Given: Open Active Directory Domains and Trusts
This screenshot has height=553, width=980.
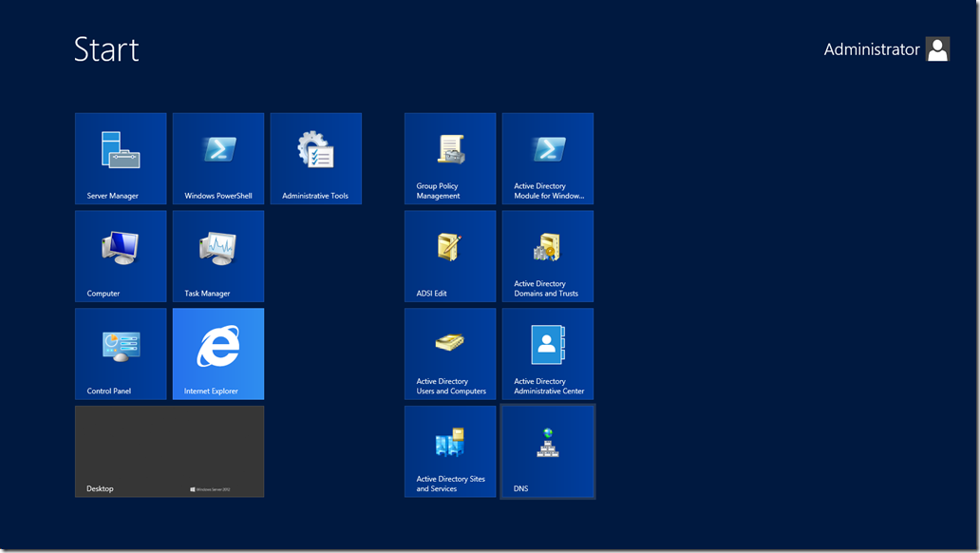Looking at the screenshot, I should pos(548,256).
